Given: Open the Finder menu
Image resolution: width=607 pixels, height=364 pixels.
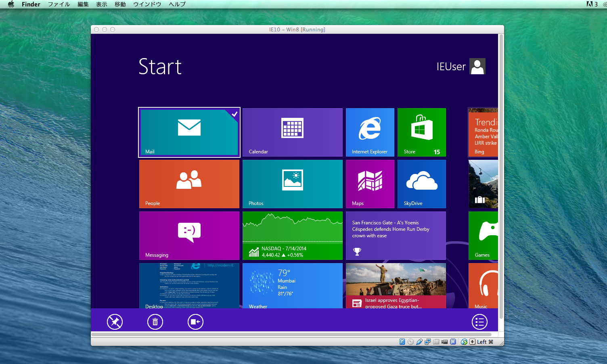Looking at the screenshot, I should [31, 4].
